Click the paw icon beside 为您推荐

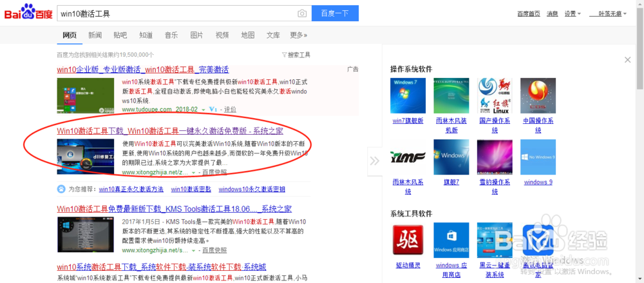[61, 190]
